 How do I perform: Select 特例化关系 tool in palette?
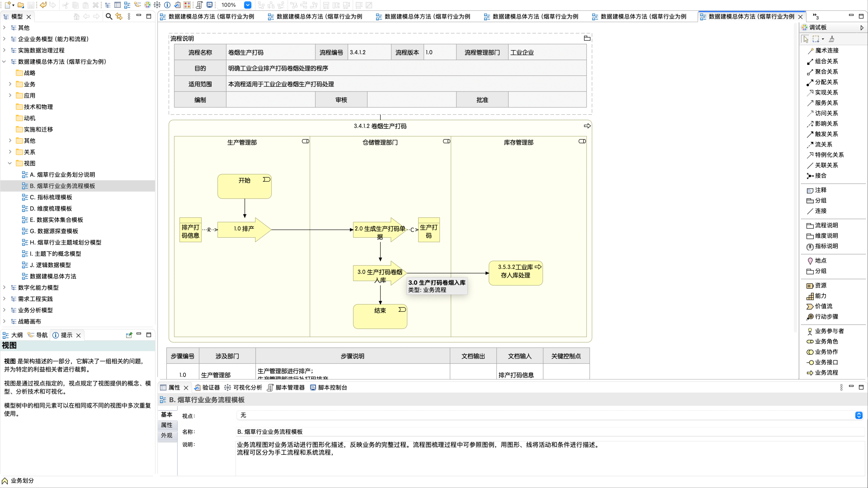click(x=825, y=155)
